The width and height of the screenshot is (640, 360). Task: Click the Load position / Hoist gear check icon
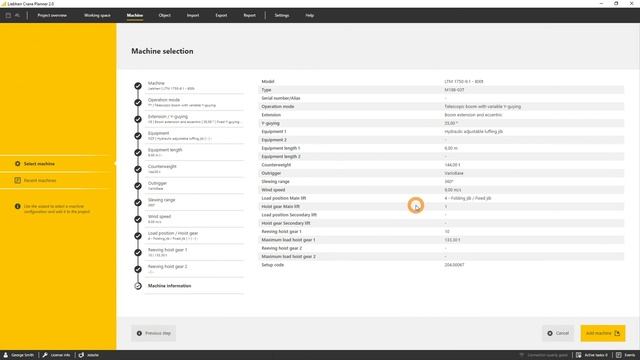(138, 236)
